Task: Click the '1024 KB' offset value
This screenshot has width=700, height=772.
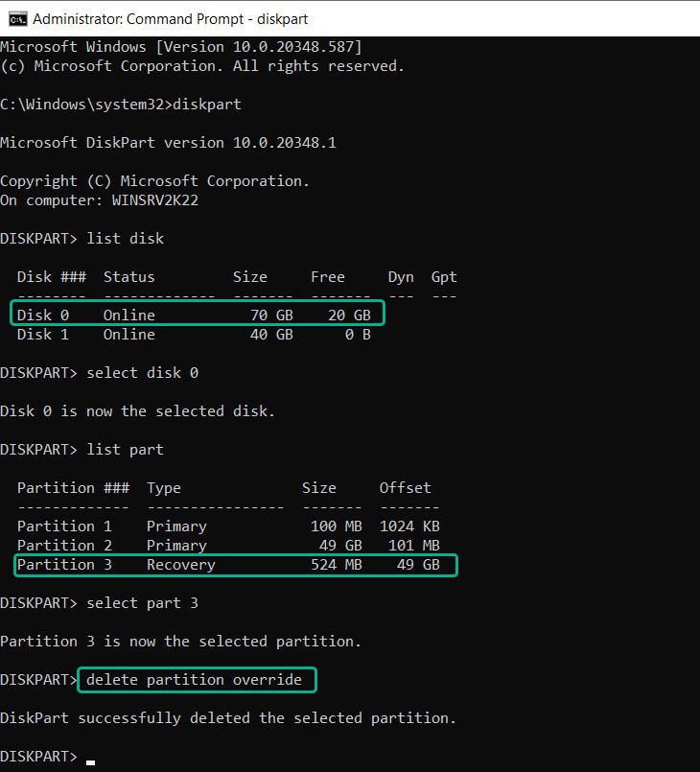Action: pos(409,526)
